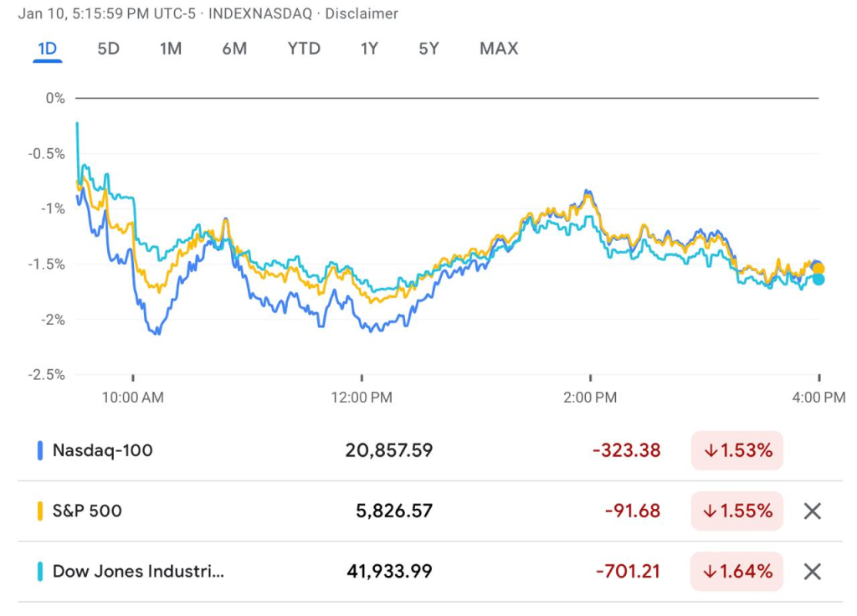This screenshot has width=857, height=616.
Task: Select the 1D time range tab
Action: pyautogui.click(x=47, y=49)
